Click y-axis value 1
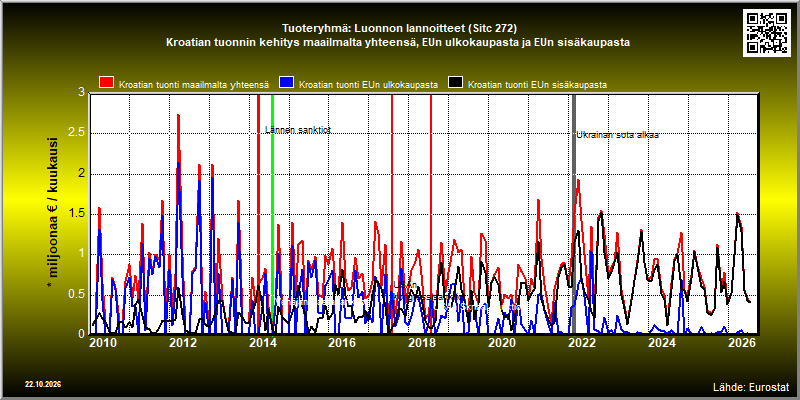This screenshot has height=400, width=800. (x=82, y=254)
